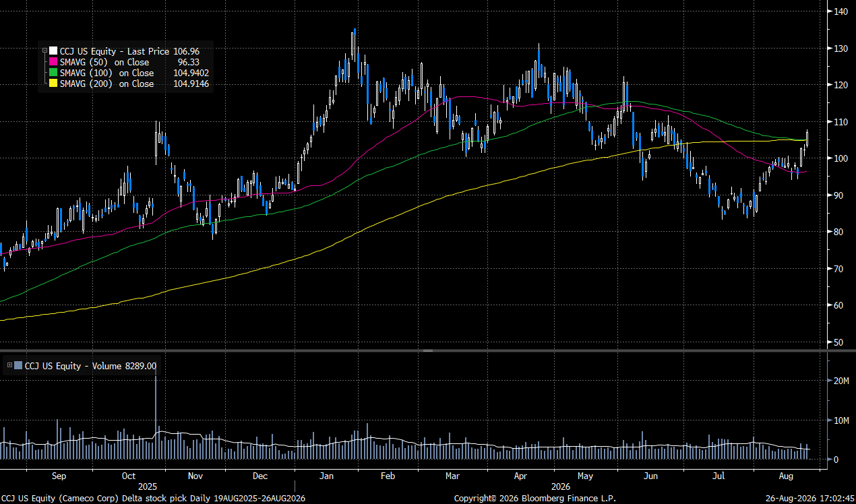856x504 pixels.
Task: Click the 70 price axis label
Action: pos(838,269)
